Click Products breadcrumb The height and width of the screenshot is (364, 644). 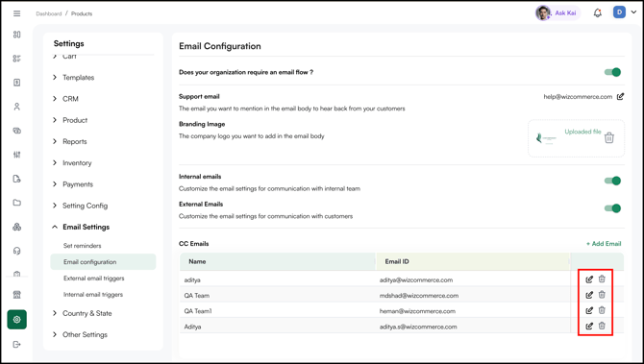pyautogui.click(x=82, y=13)
